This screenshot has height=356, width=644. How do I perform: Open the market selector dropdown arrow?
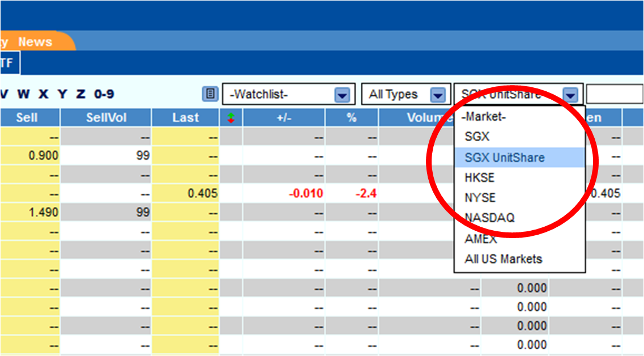[570, 94]
